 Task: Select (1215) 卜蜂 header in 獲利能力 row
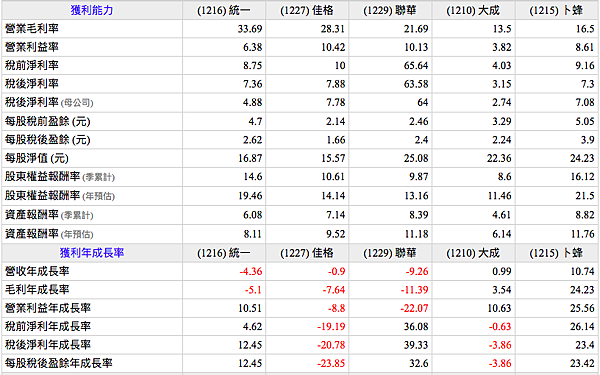coord(556,10)
